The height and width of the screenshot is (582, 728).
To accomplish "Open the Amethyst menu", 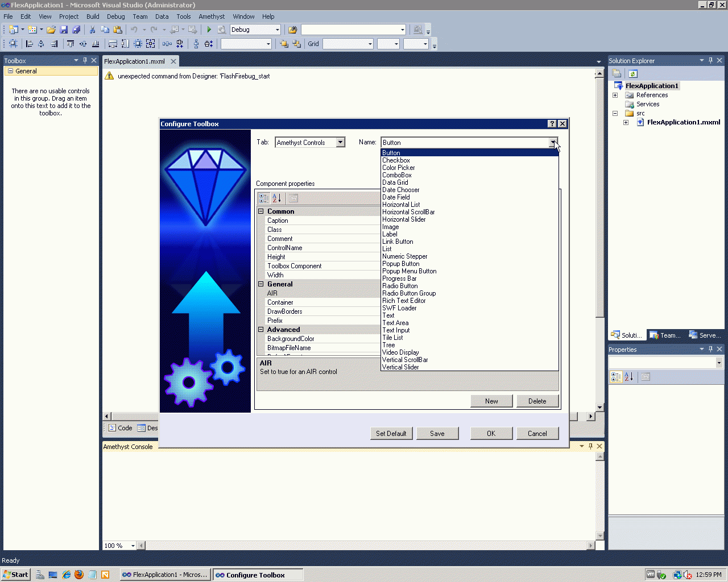I will pyautogui.click(x=212, y=16).
